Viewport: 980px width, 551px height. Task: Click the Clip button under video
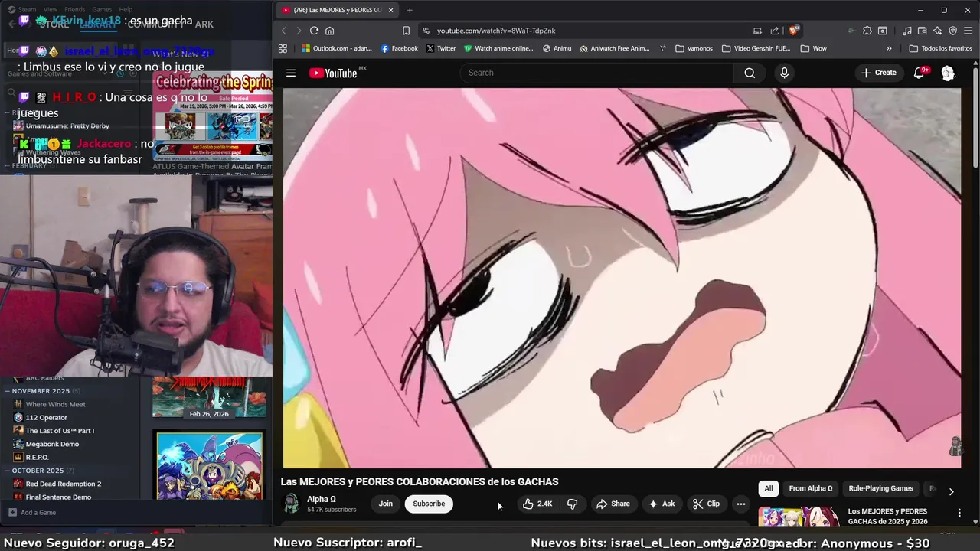[706, 504]
